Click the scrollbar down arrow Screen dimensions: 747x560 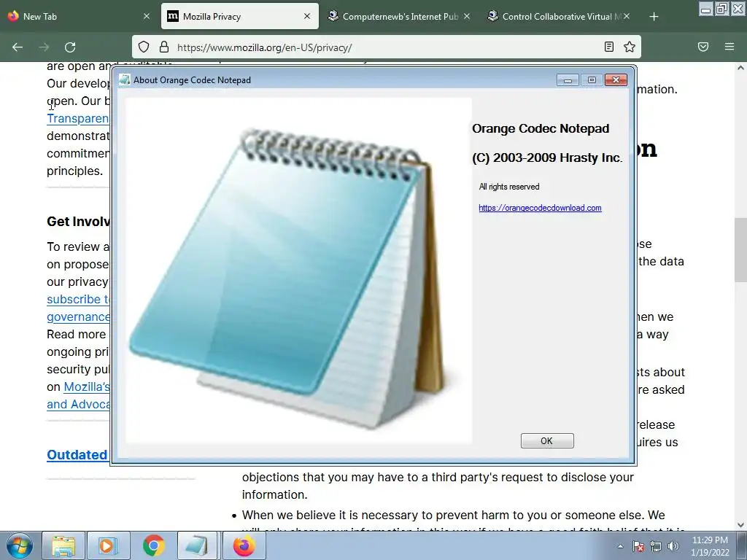pos(741,525)
